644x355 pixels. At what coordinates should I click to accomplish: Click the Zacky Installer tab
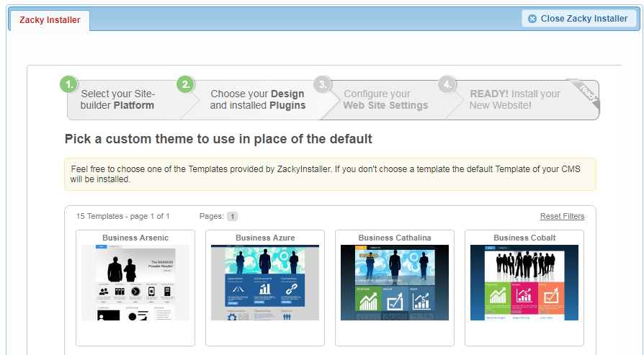click(50, 20)
